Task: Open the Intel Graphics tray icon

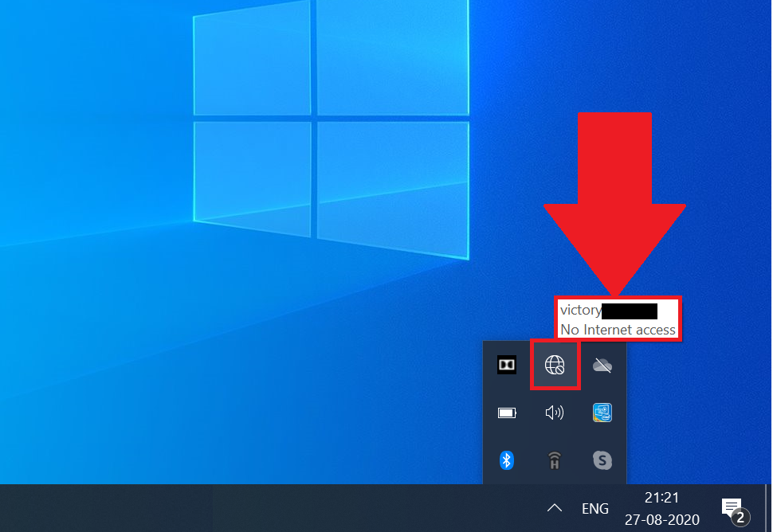Action: (x=602, y=413)
